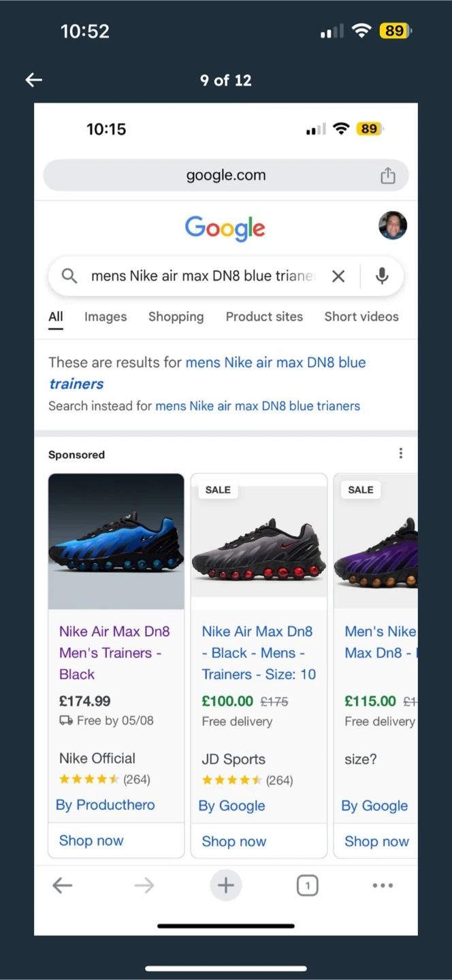Tap the search magnifying glass icon

click(69, 276)
